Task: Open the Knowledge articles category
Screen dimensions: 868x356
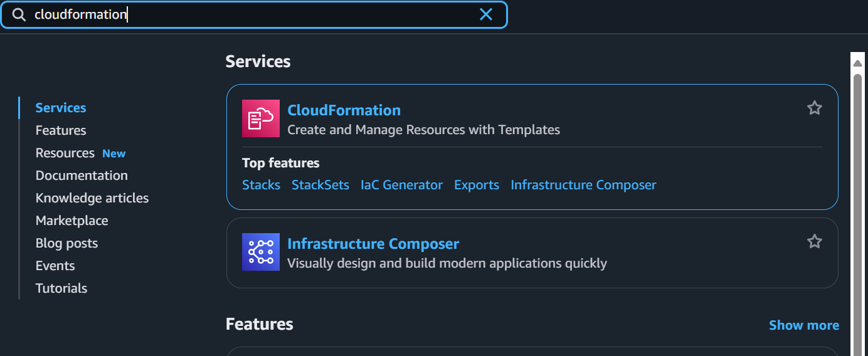Action: (92, 198)
